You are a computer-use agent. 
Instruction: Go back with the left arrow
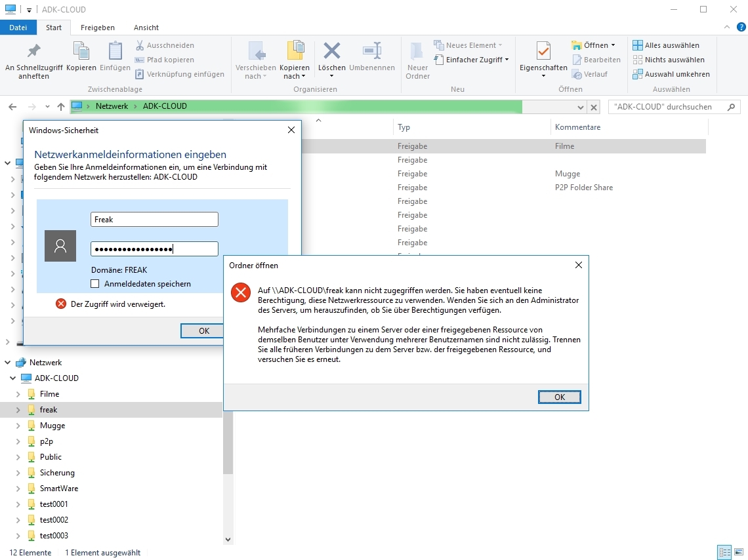[13, 107]
